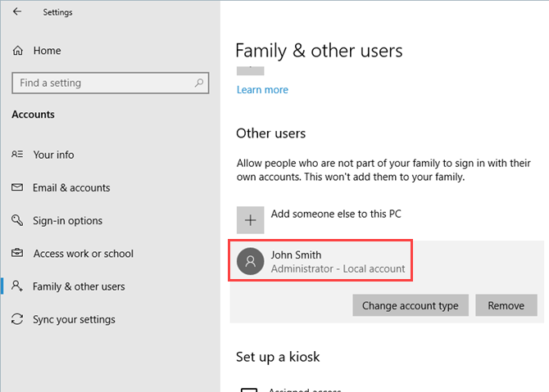The height and width of the screenshot is (392, 549).
Task: Open the Learn more link
Action: 262,89
